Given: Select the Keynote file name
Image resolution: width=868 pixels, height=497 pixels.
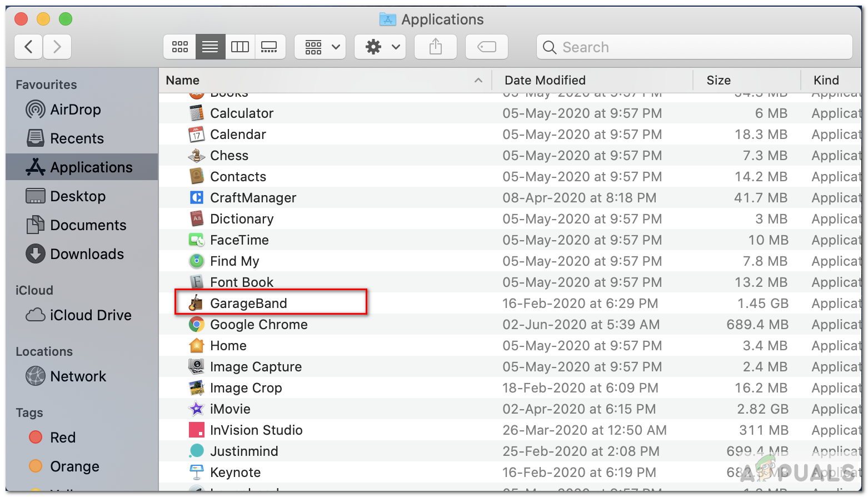Looking at the screenshot, I should point(236,473).
